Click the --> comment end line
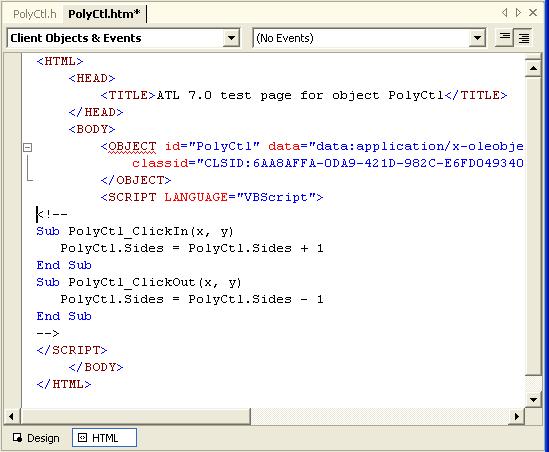The width and height of the screenshot is (549, 452). 48,333
